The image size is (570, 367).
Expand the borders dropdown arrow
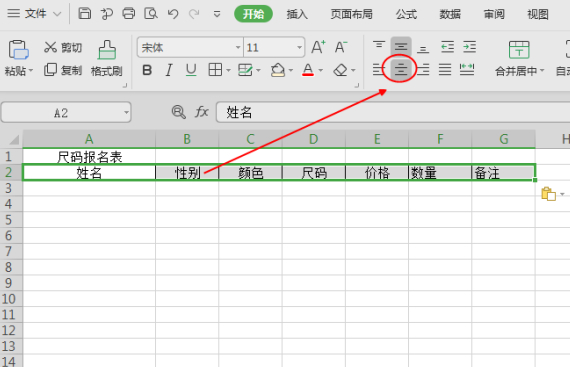tap(228, 70)
